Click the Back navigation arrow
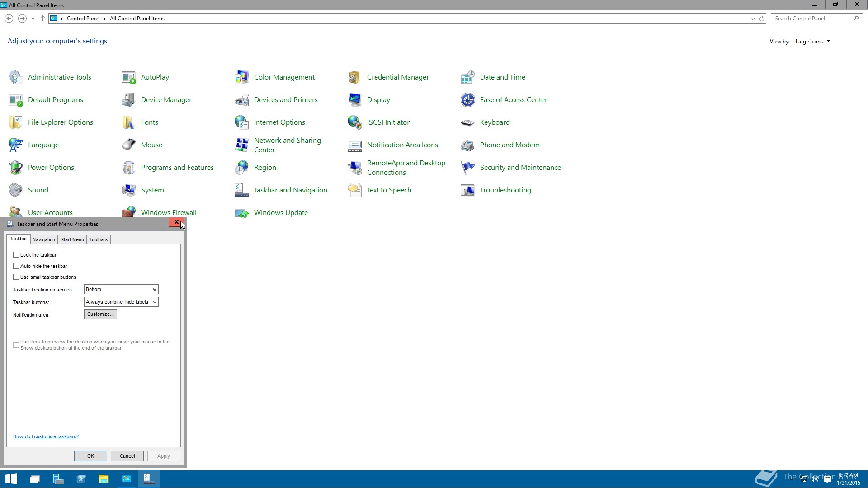Viewport: 868px width, 488px height. (x=9, y=19)
